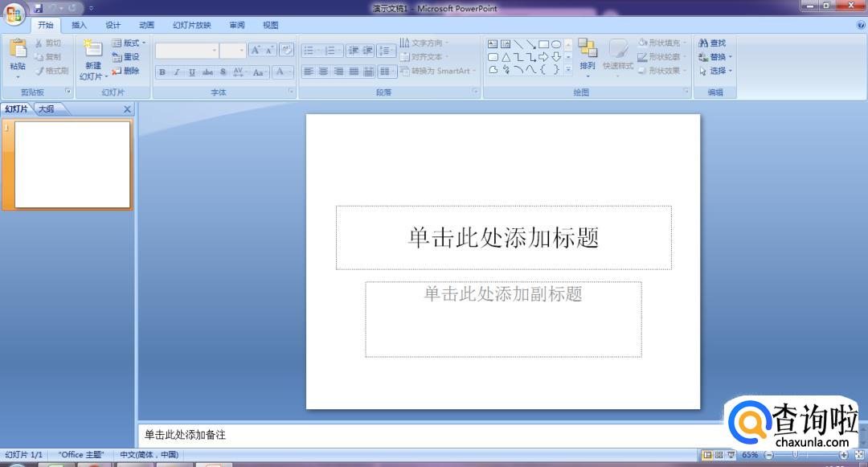Viewport: 868px width, 467px height.
Task: Align text right in paragraph group
Action: coord(338,72)
